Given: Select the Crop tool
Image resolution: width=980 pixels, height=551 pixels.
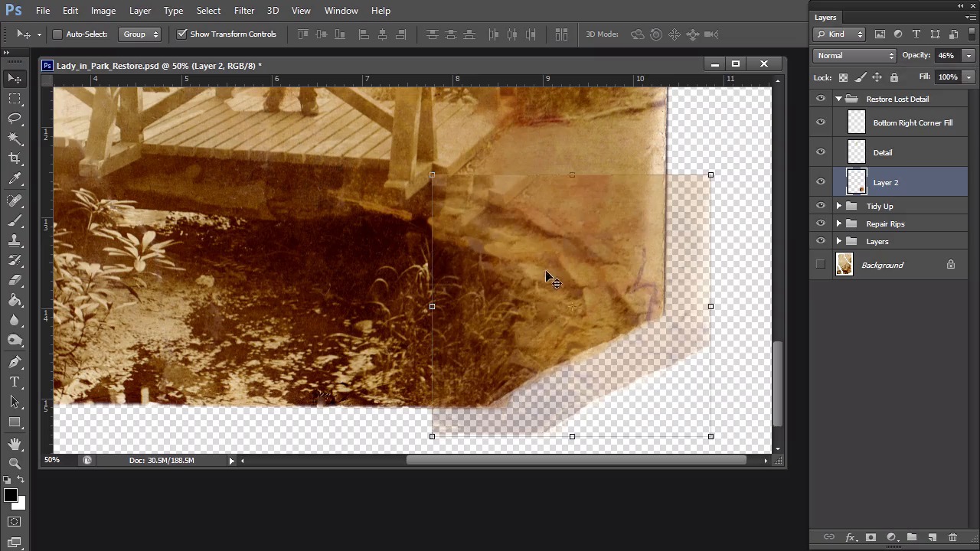Looking at the screenshot, I should tap(15, 158).
